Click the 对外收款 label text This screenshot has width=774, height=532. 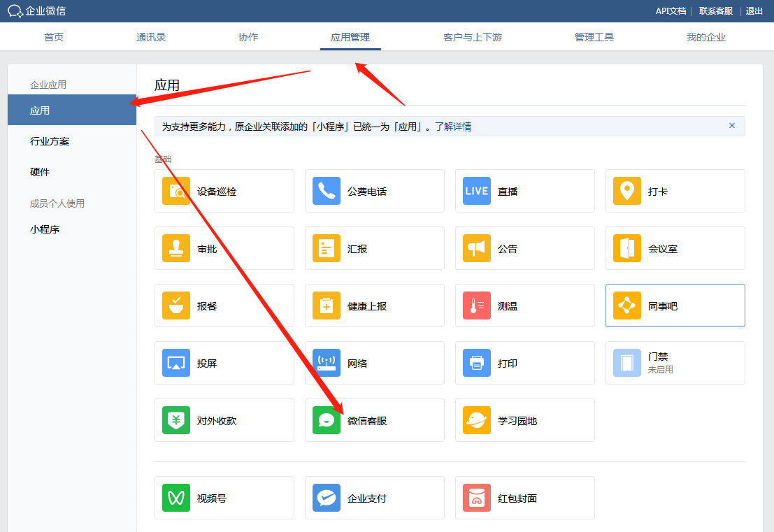[x=217, y=420]
